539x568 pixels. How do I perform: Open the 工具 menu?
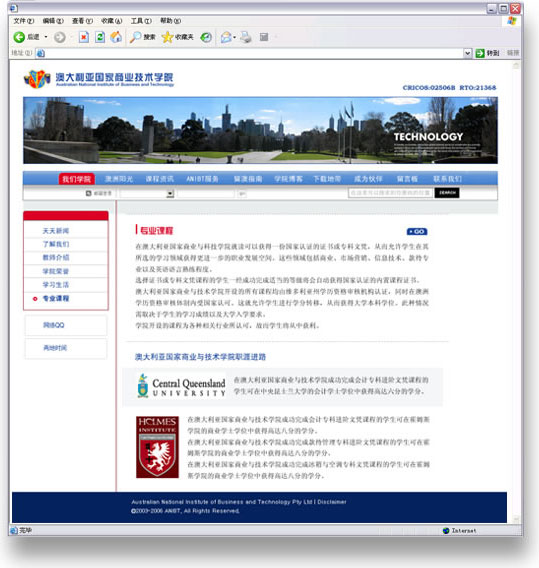click(141, 21)
